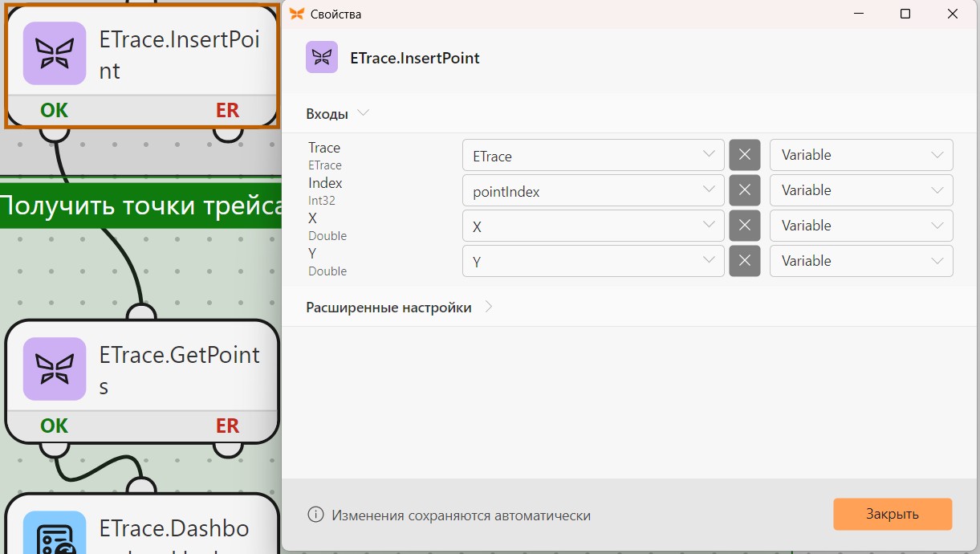Image resolution: width=980 pixels, height=554 pixels.
Task: Click the Закрыть button
Action: pos(893,514)
